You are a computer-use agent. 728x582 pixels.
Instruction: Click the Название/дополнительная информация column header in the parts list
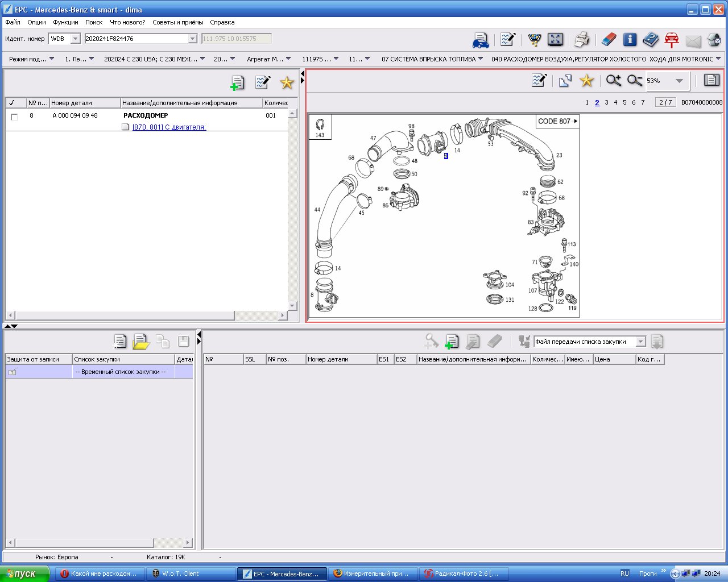(x=192, y=103)
